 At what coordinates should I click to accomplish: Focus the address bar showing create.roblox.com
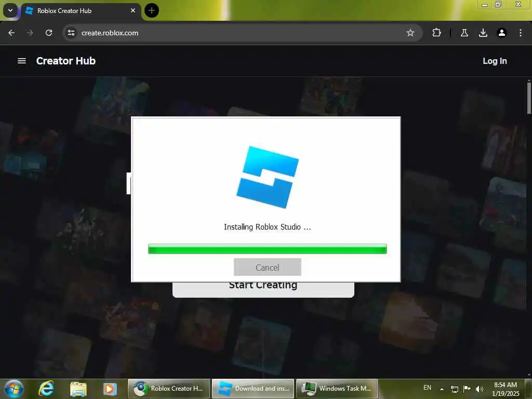point(242,33)
